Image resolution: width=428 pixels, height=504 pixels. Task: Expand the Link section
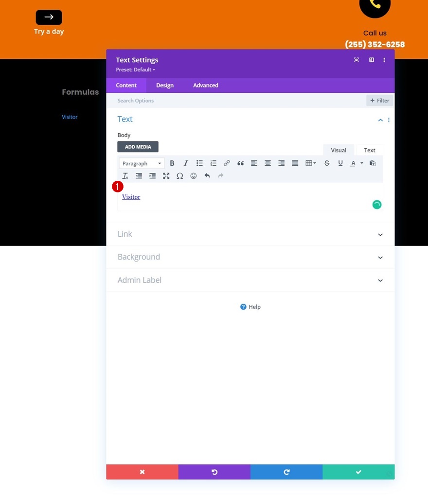tap(250, 234)
